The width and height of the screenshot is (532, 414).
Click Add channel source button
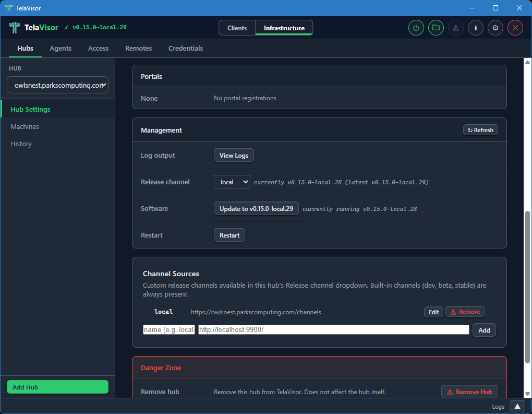tap(484, 330)
